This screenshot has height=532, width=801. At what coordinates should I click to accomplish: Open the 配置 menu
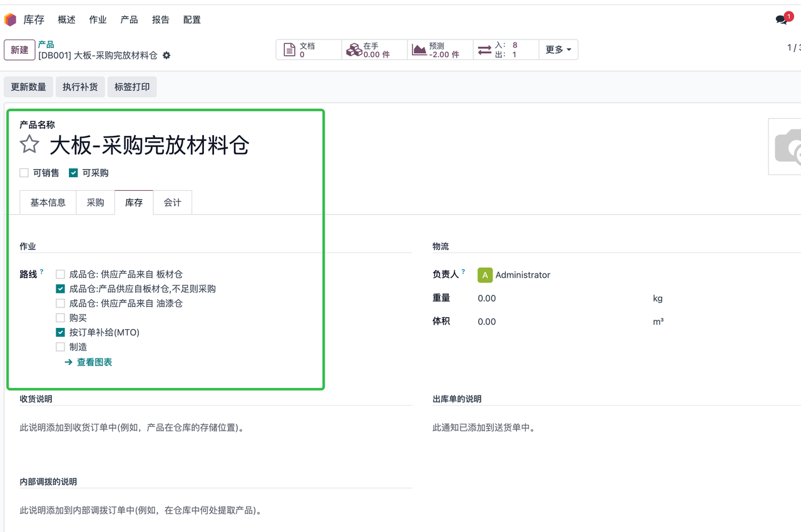(x=191, y=20)
